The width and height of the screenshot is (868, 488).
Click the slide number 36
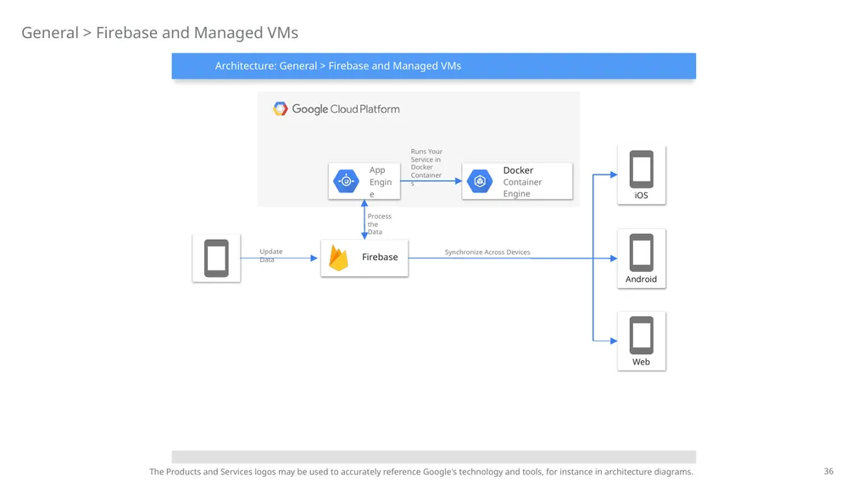tap(828, 471)
